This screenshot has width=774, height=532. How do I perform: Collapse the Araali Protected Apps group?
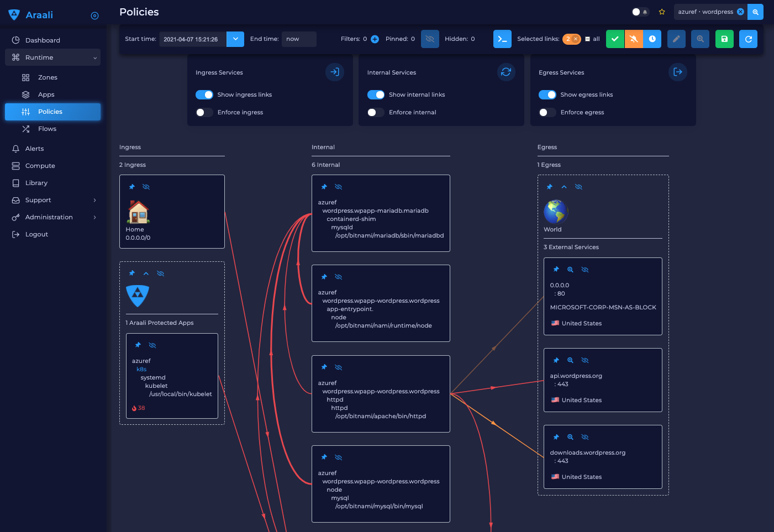click(146, 273)
